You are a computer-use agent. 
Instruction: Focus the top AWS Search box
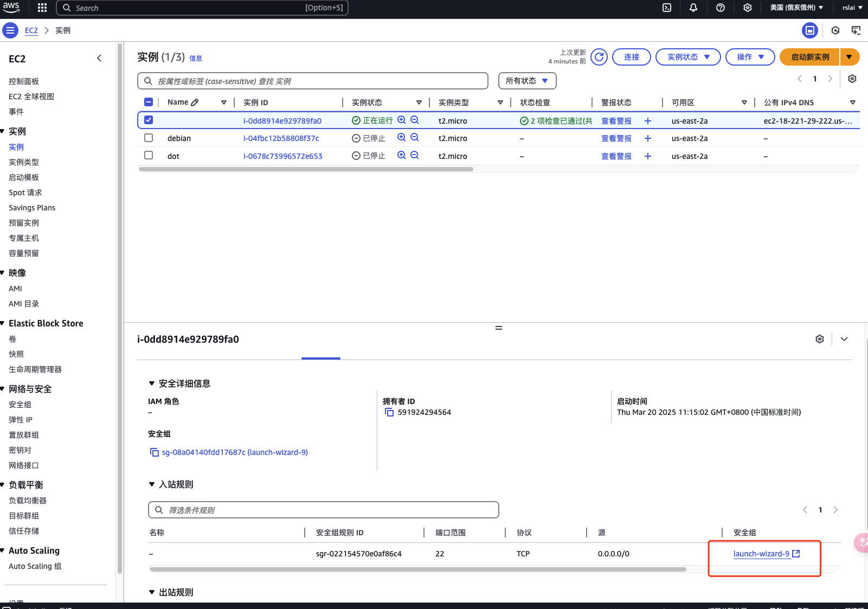coord(202,8)
